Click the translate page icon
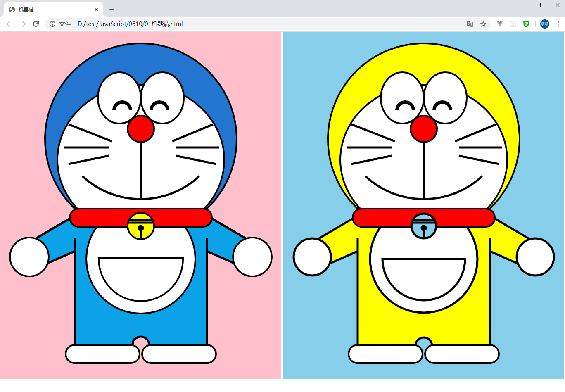The width and height of the screenshot is (565, 392). click(x=470, y=24)
